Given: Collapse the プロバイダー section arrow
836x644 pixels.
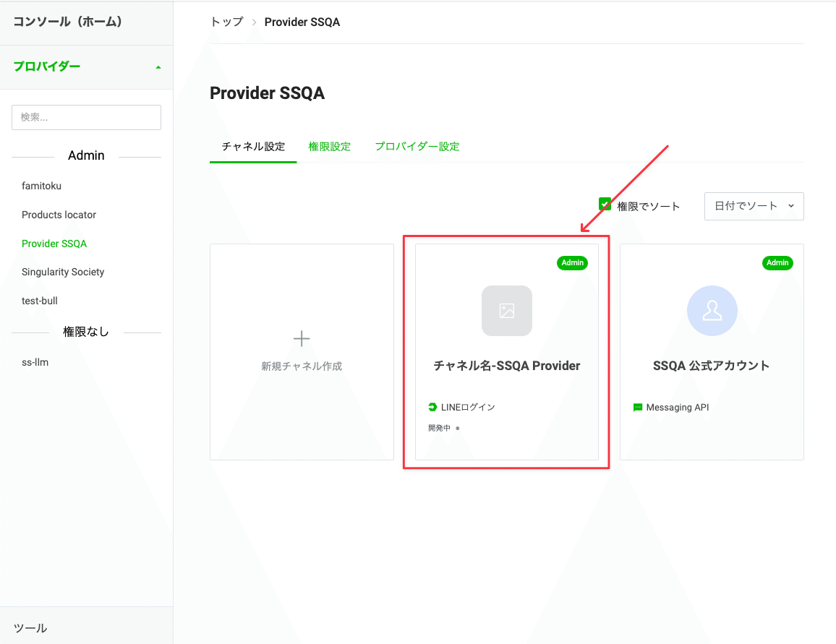Looking at the screenshot, I should (158, 67).
